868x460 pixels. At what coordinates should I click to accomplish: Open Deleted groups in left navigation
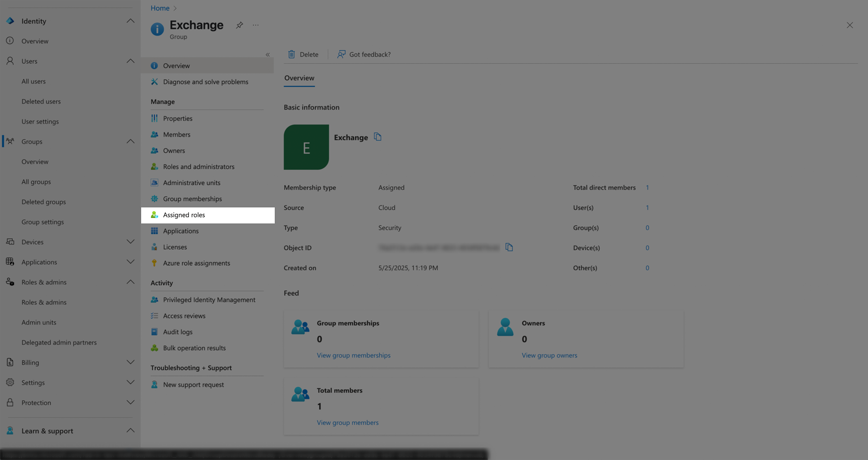pos(44,202)
